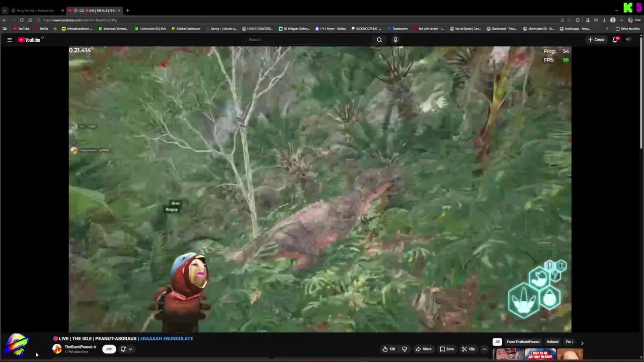The width and height of the screenshot is (644, 362).
Task: Save the video to a playlist
Action: point(446,349)
